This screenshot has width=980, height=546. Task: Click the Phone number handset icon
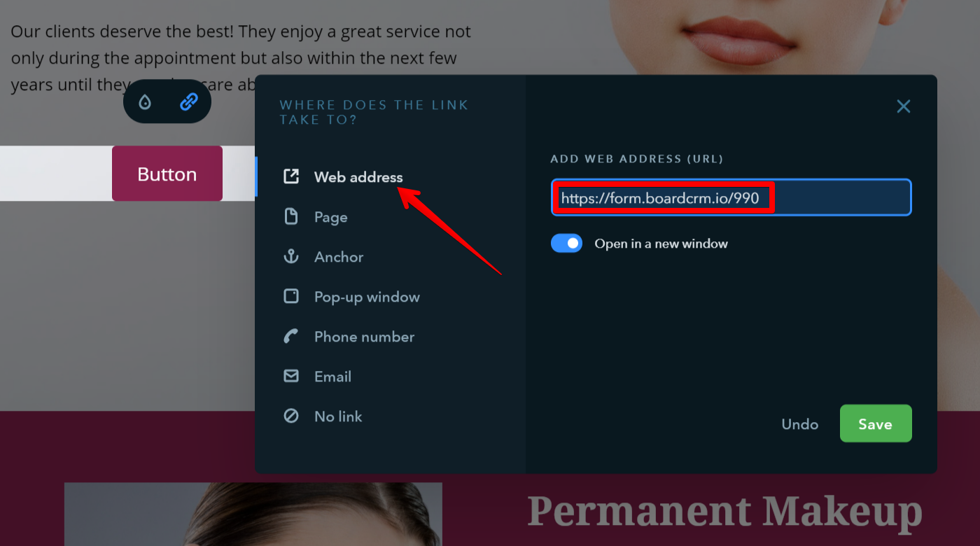[x=290, y=336]
